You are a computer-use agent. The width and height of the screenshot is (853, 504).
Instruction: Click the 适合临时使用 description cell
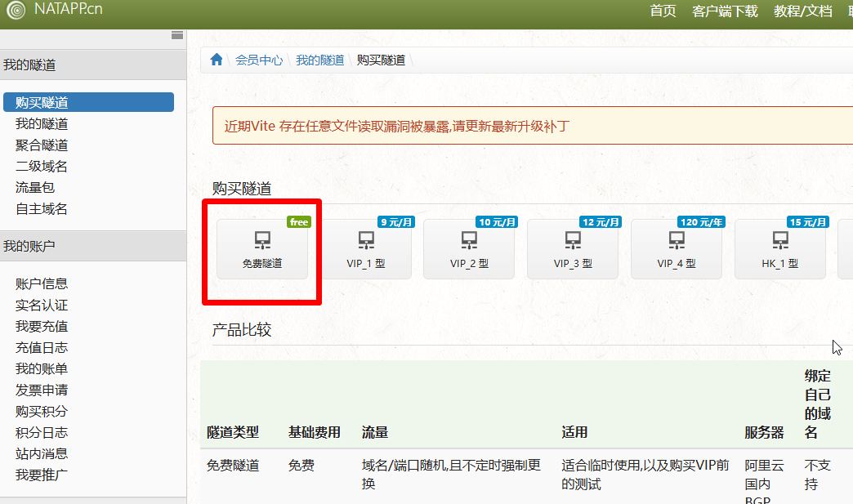645,475
